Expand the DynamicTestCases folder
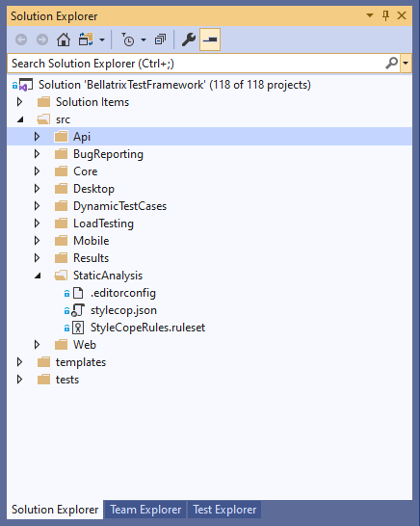 (x=38, y=206)
